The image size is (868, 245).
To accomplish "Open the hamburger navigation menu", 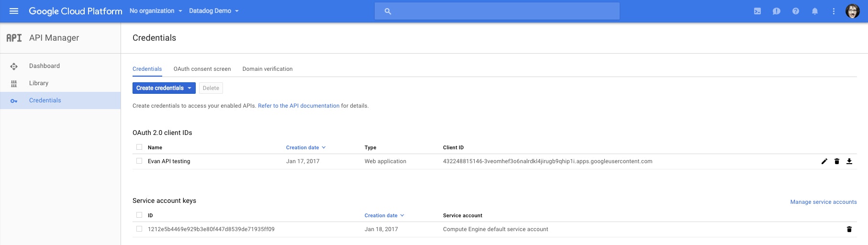I will 14,11.
